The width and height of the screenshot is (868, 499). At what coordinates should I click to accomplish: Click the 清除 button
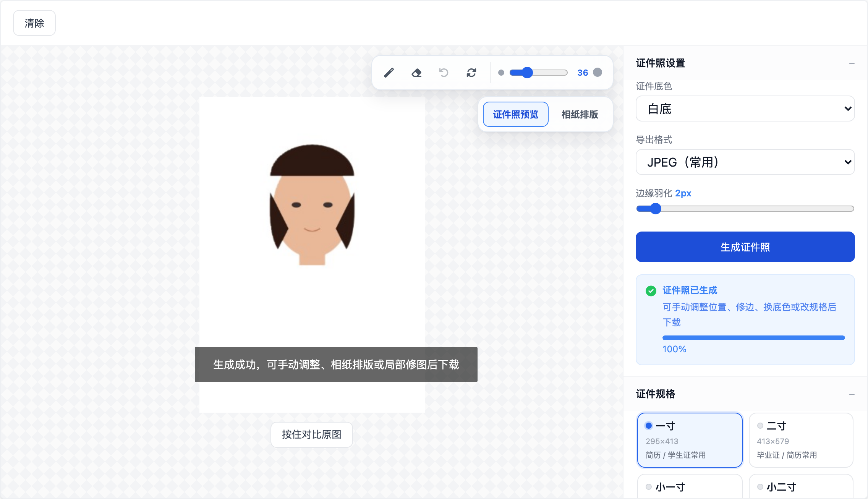click(34, 23)
